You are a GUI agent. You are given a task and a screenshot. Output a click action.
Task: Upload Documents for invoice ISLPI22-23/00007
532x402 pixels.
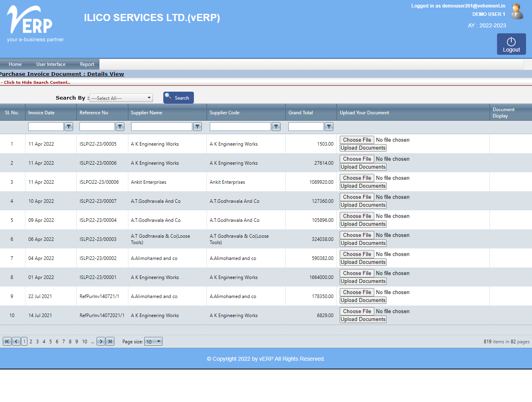tap(363, 205)
